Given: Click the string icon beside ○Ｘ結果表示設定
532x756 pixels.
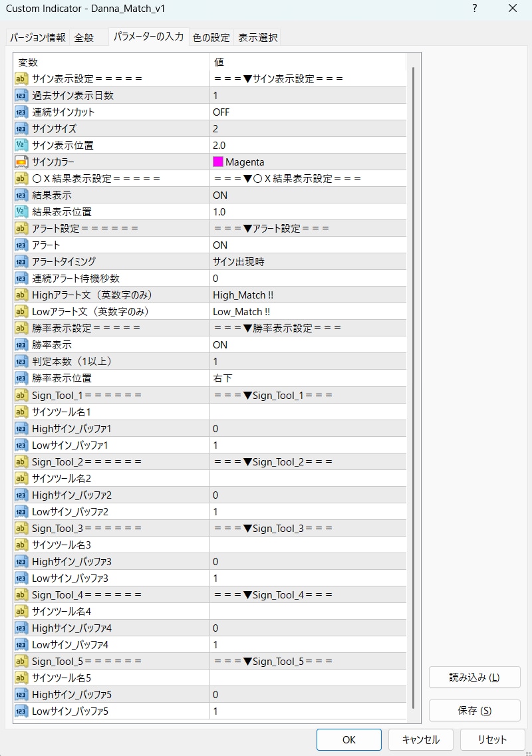Looking at the screenshot, I should (21, 178).
